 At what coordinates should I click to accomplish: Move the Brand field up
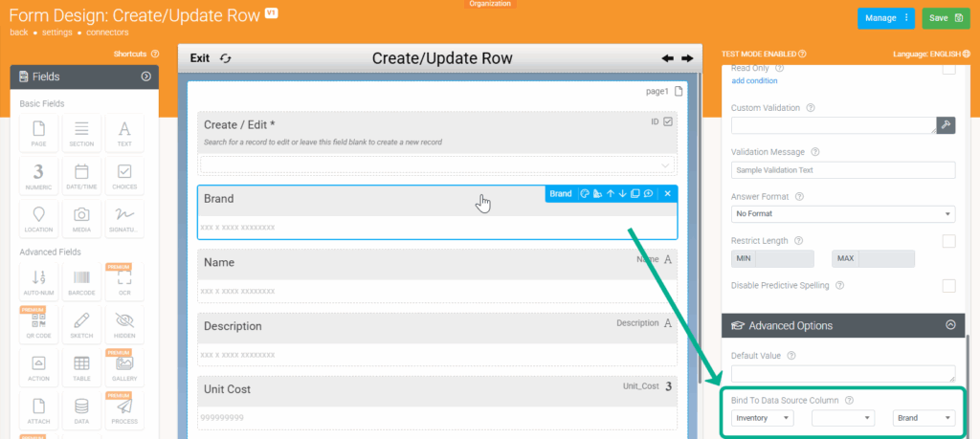coord(611,193)
